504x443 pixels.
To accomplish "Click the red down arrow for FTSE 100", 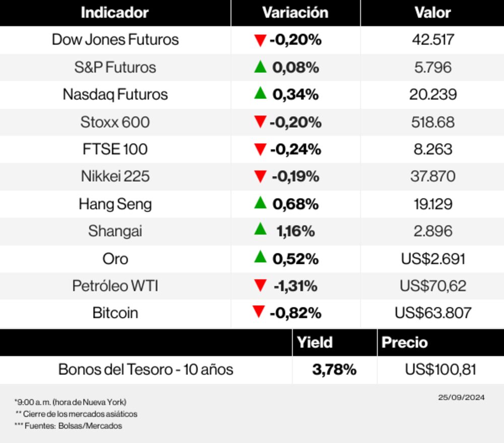I will coord(260,149).
